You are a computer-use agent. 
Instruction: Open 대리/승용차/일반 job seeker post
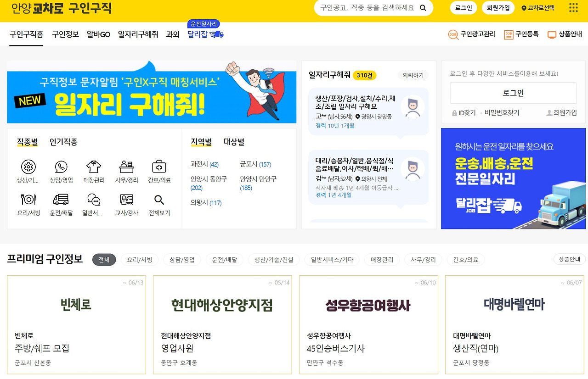[x=368, y=177]
